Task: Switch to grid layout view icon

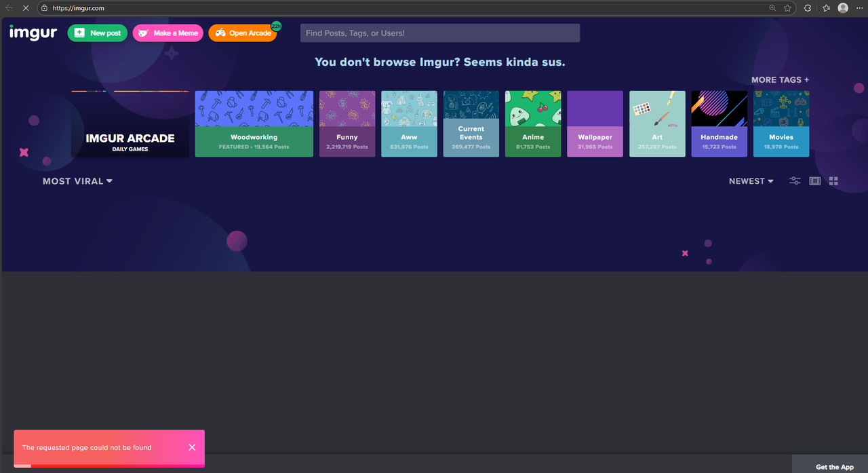Action: point(834,181)
